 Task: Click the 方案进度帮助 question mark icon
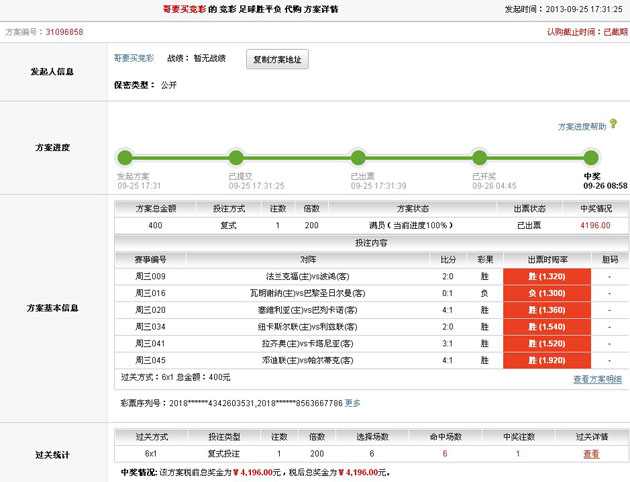pos(613,125)
